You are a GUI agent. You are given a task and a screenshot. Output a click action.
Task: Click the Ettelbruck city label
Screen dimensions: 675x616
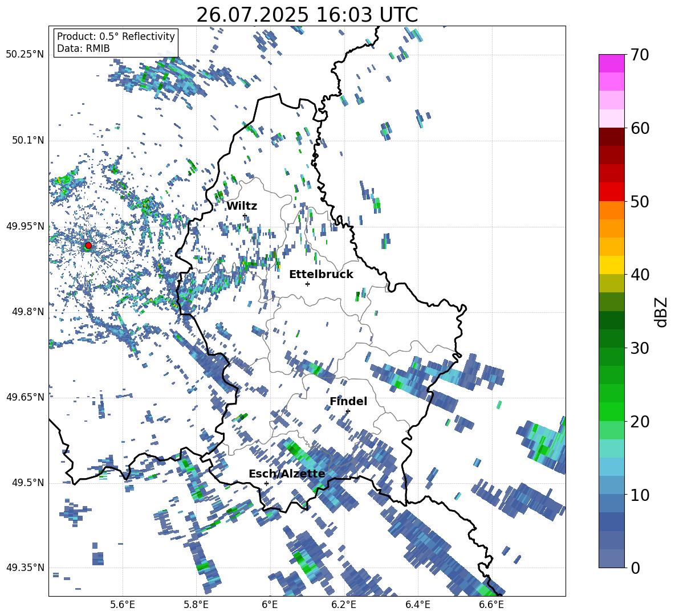click(321, 275)
